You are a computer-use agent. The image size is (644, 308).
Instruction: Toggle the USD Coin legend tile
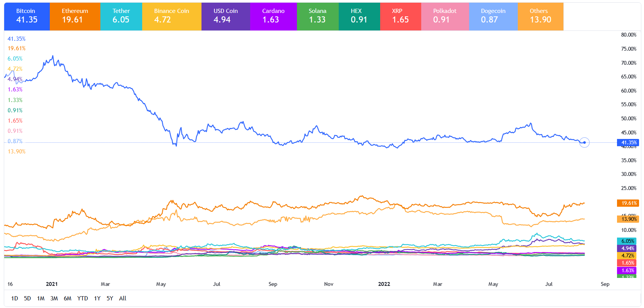[226, 16]
